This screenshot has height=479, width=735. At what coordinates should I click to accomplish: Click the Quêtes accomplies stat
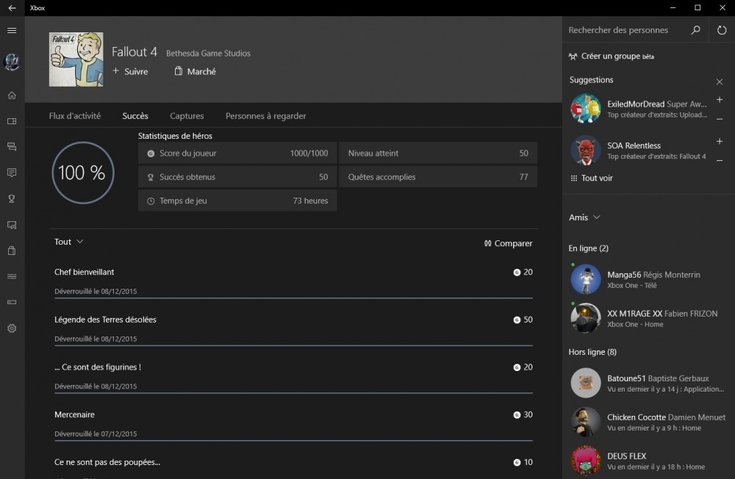(438, 177)
